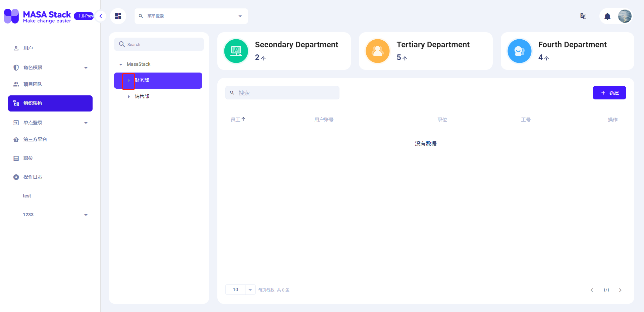
Task: Sort by the 员工 column arrow
Action: pos(244,119)
